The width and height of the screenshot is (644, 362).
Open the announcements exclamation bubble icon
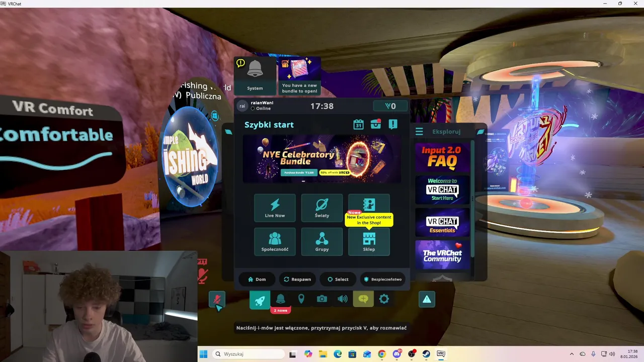(393, 124)
